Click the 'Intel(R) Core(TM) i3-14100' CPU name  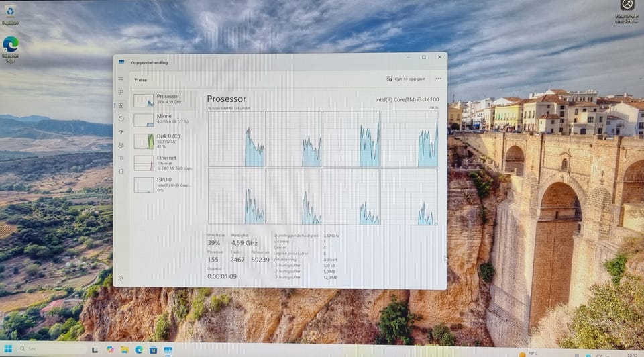coord(407,99)
